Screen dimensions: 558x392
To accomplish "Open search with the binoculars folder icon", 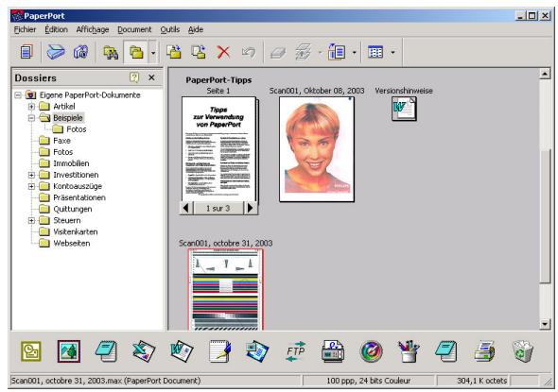I will 111,53.
